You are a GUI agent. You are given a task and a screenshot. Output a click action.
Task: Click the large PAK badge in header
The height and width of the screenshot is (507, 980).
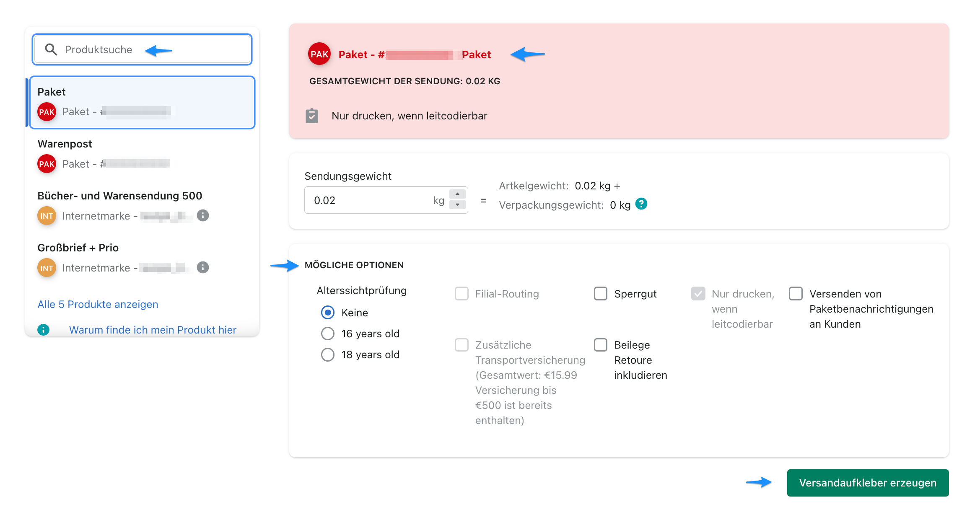(319, 54)
